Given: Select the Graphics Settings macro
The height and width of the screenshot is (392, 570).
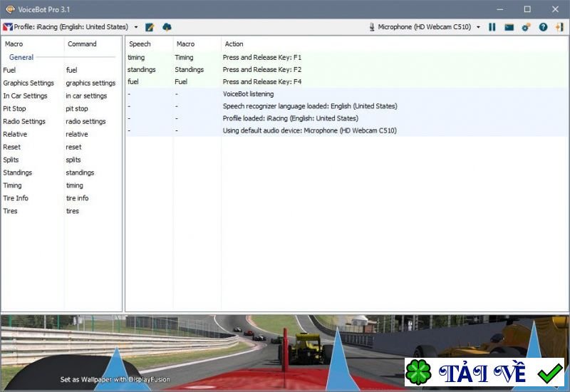Looking at the screenshot, I should click(x=28, y=83).
